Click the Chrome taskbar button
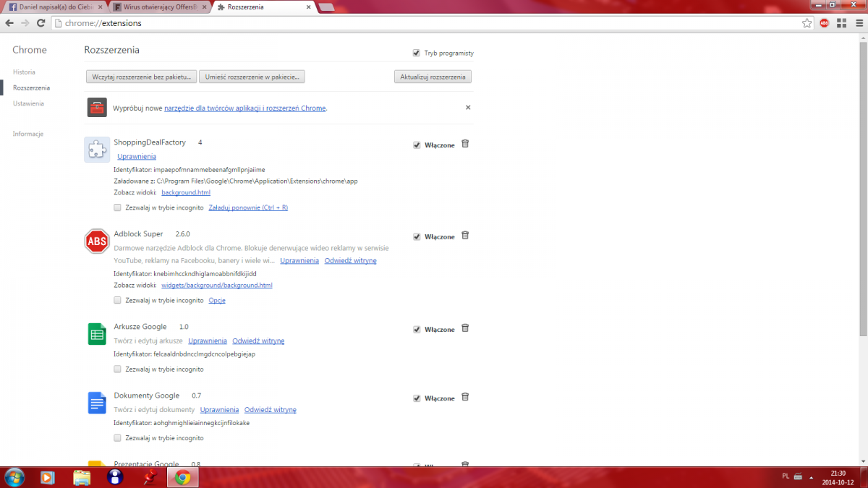The height and width of the screenshot is (488, 868). pyautogui.click(x=182, y=477)
